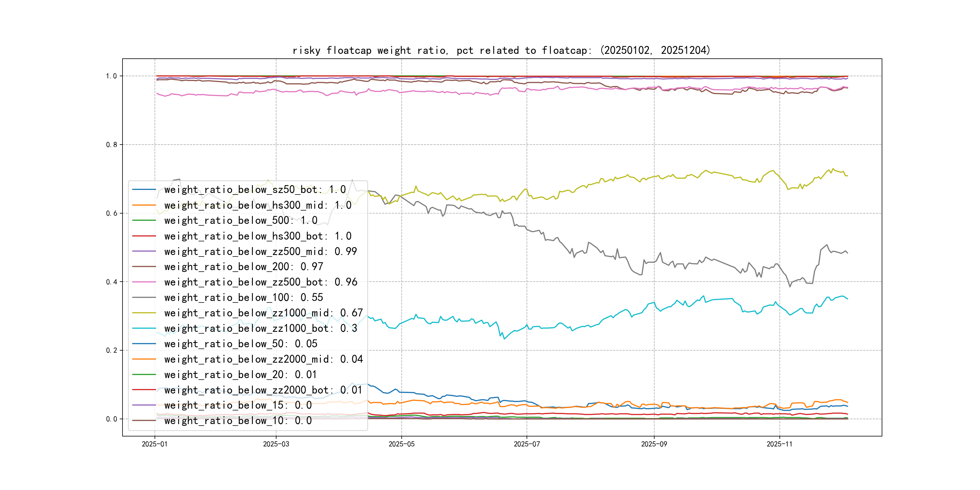Click red swatch beside weight_ratio_below_hs300_bot

coord(144,236)
